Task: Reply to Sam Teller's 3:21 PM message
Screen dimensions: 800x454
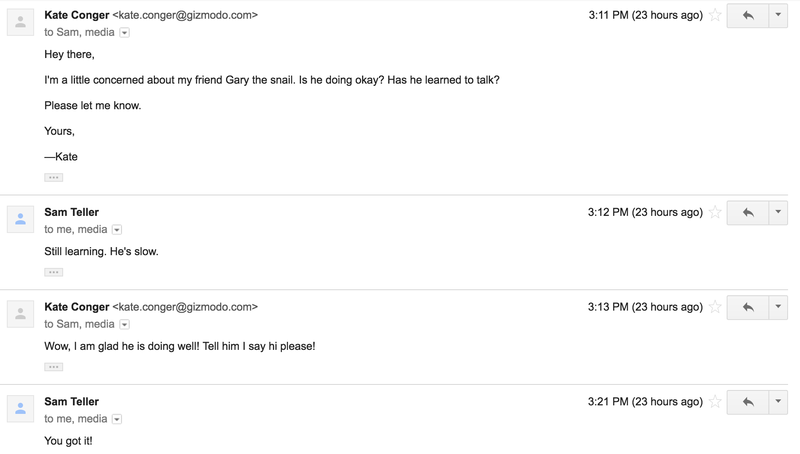Action: click(x=748, y=402)
